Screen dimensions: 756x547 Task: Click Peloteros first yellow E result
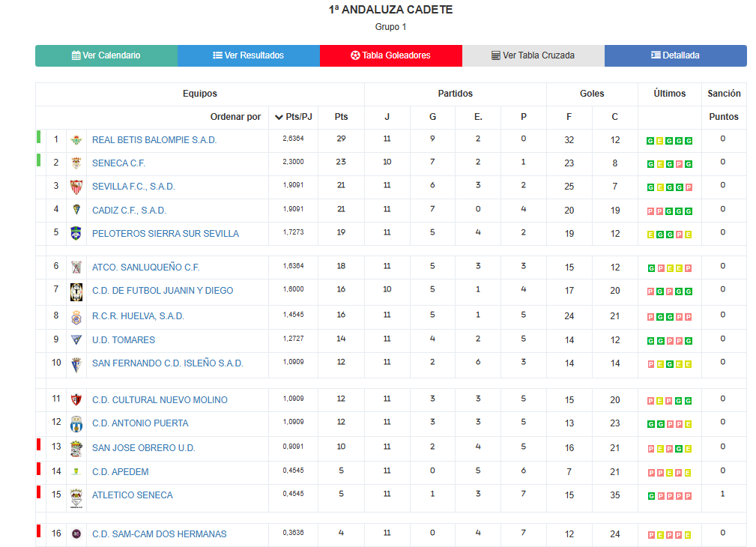(650, 235)
